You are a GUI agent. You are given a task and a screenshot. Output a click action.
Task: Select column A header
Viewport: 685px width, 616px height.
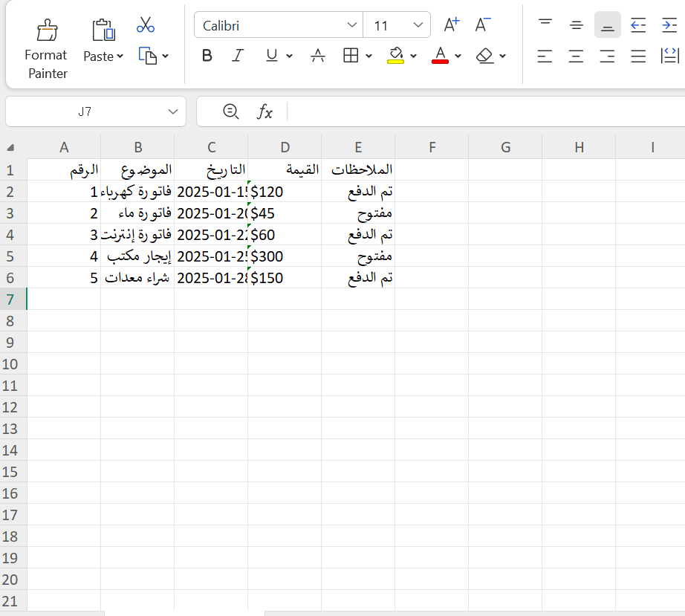coord(64,147)
